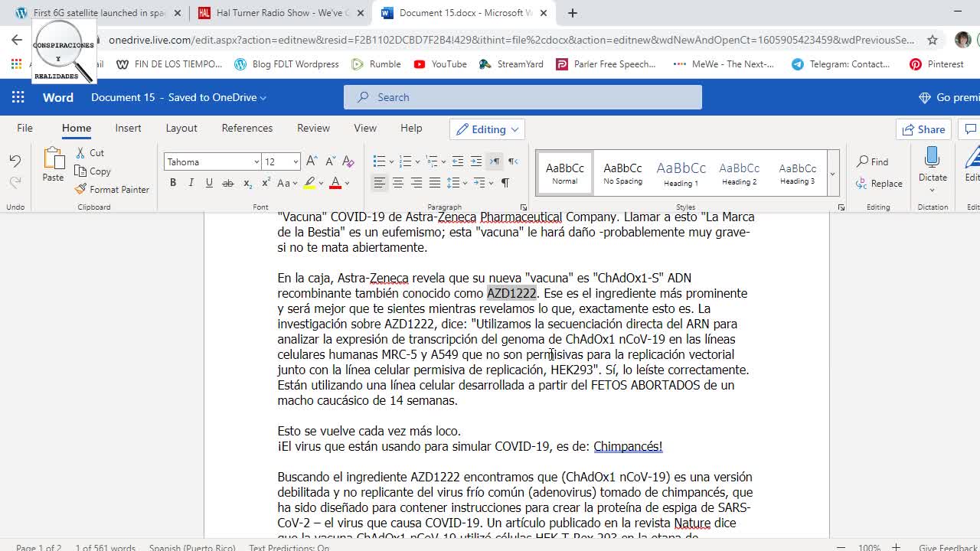Apply the Normal style
Image resolution: width=980 pixels, height=551 pixels.
click(x=565, y=173)
